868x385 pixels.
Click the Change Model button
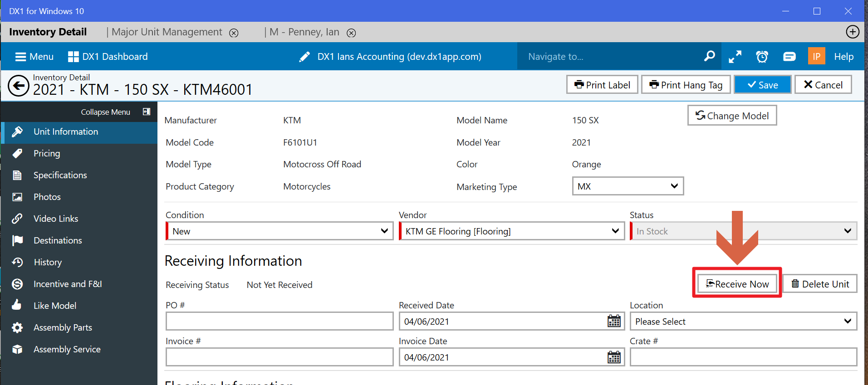732,115
